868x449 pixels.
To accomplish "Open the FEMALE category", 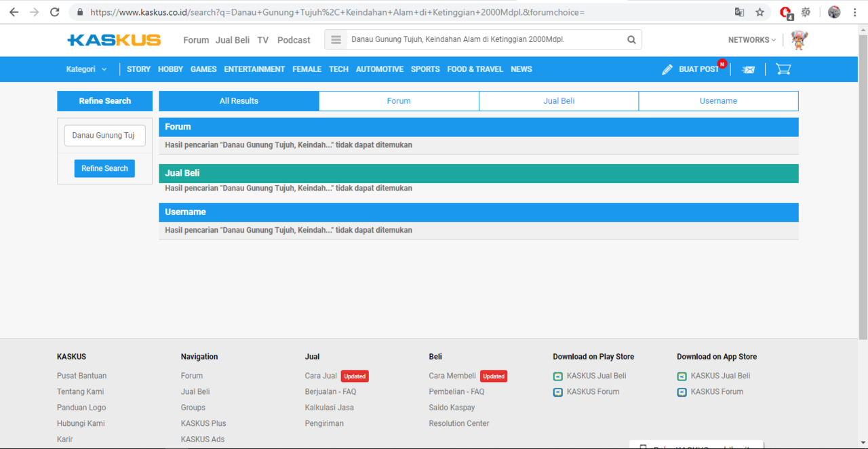I will [307, 69].
